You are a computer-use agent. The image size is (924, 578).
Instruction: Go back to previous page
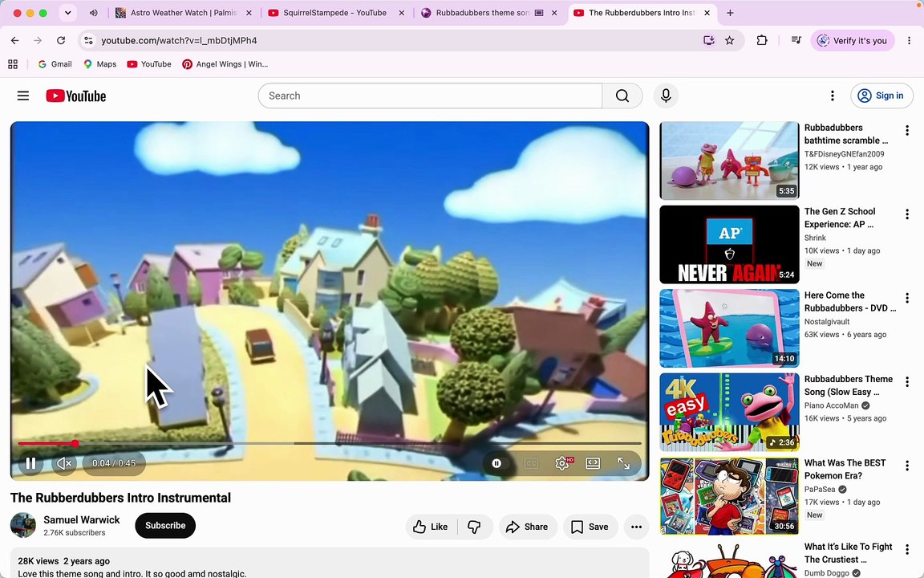(14, 40)
